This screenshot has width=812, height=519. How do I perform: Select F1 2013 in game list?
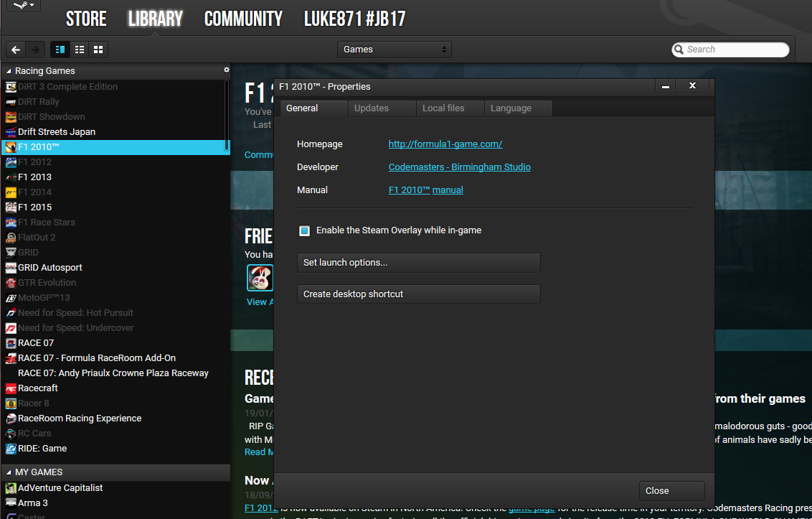point(116,177)
